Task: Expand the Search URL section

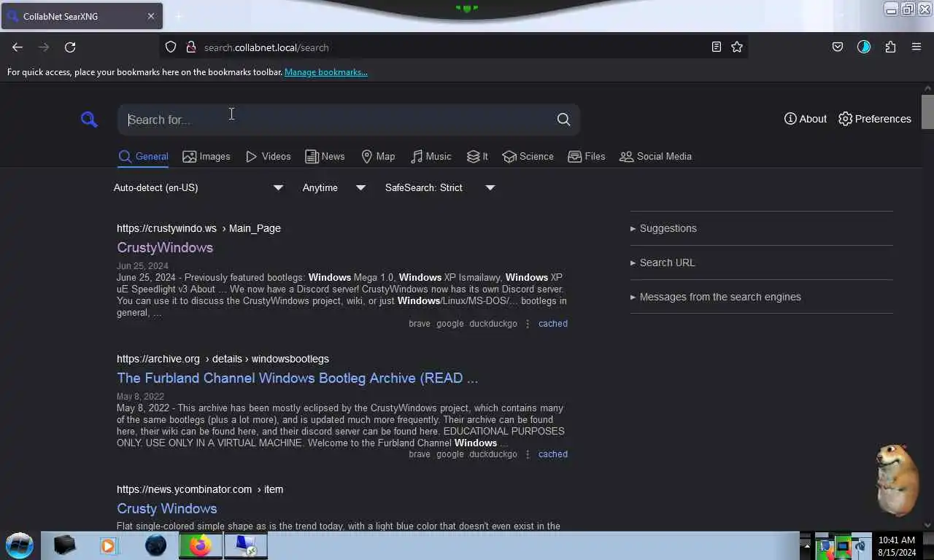Action: coord(663,262)
